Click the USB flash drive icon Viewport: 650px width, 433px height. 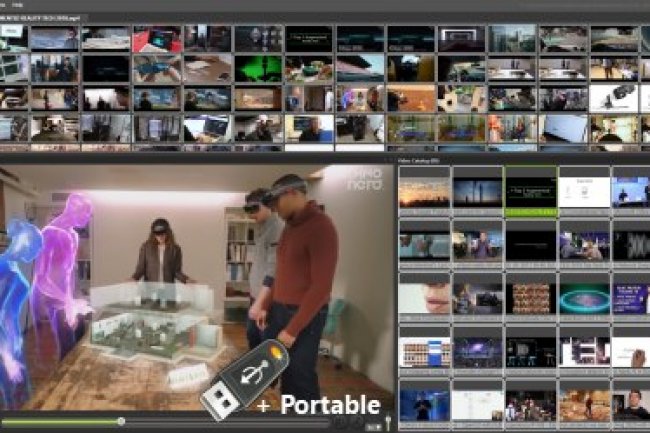pyautogui.click(x=238, y=385)
